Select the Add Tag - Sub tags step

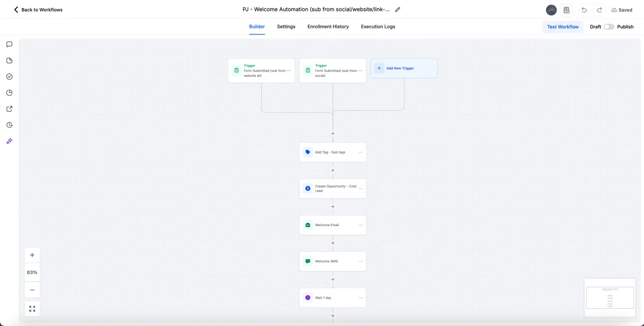pos(330,152)
